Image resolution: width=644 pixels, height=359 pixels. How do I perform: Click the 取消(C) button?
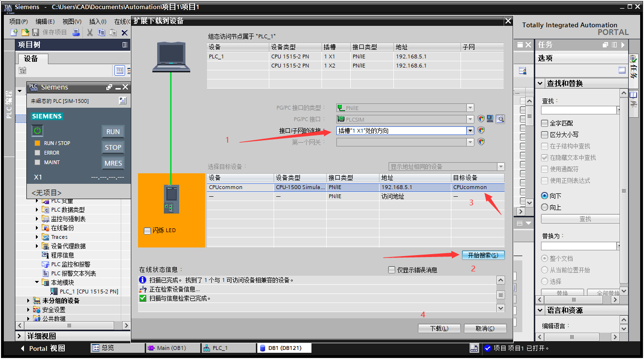pyautogui.click(x=485, y=328)
